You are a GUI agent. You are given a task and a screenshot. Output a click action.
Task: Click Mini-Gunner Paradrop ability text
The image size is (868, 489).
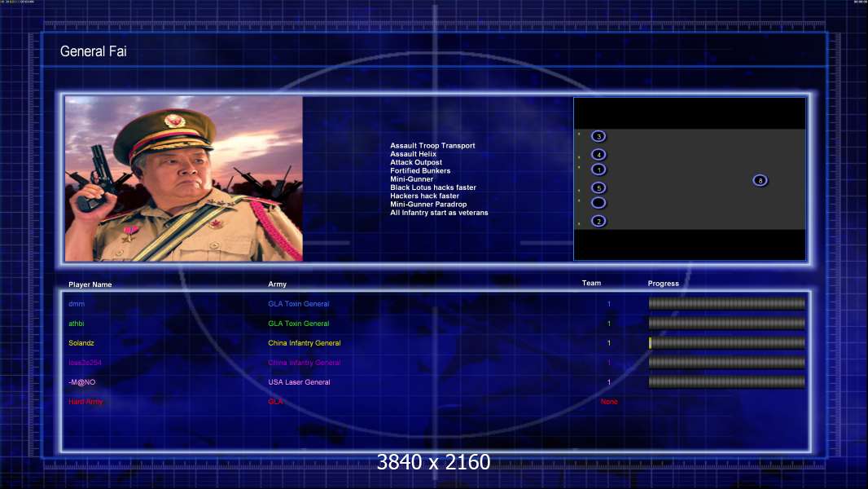coord(428,204)
